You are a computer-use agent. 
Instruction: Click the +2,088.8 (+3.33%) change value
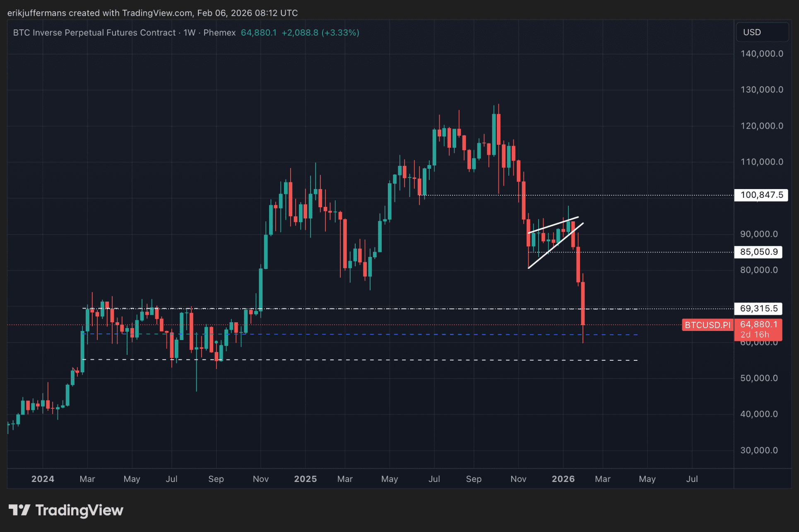[320, 33]
